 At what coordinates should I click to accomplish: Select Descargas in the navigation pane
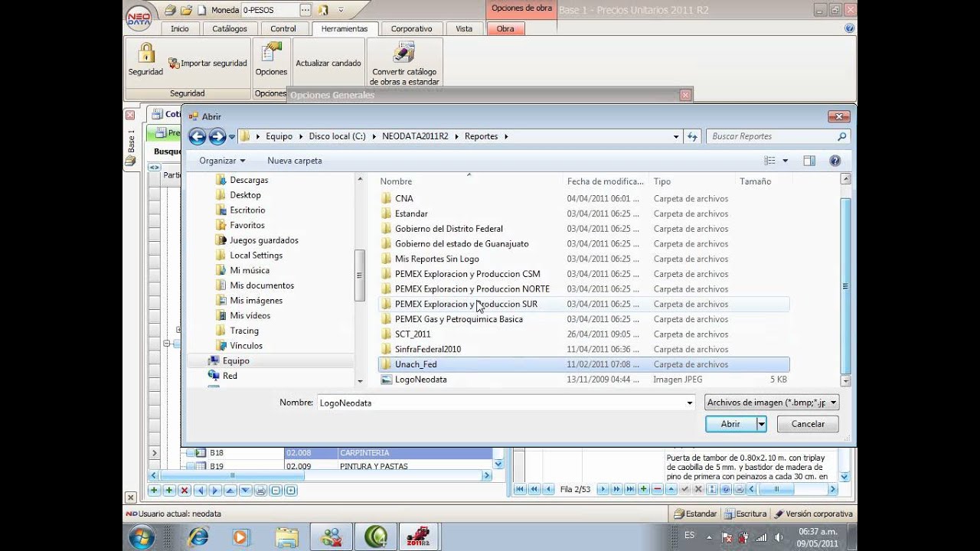tap(249, 180)
